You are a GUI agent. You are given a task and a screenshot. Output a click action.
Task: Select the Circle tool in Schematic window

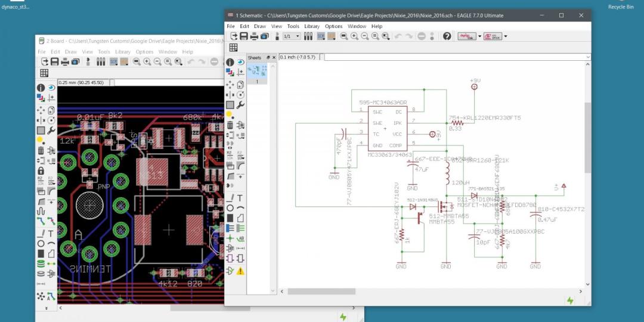(x=230, y=208)
